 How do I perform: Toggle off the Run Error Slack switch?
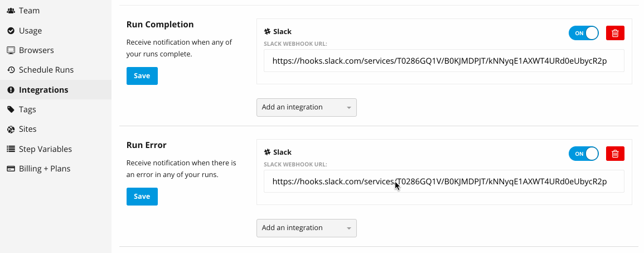[584, 154]
